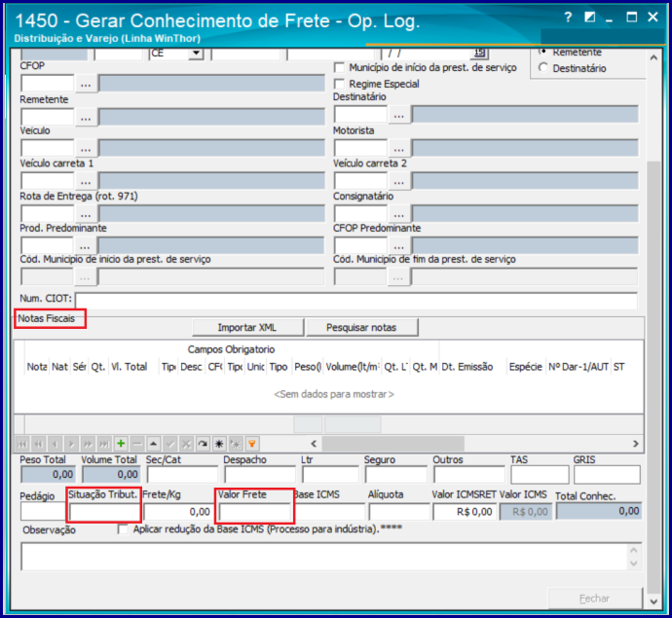This screenshot has height=618, width=672.
Task: Jump to previous page in notes navigator
Action: [x=38, y=444]
